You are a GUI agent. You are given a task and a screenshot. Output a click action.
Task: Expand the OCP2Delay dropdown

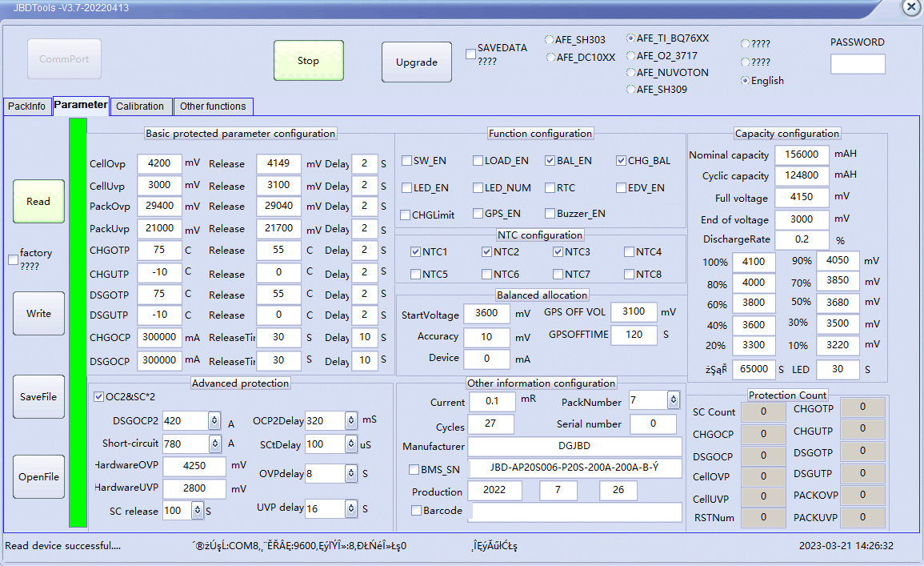click(351, 421)
